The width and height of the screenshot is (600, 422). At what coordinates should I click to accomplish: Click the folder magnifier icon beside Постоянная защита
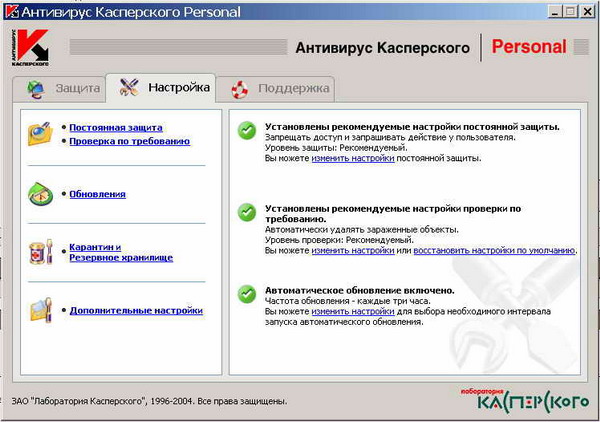click(40, 134)
